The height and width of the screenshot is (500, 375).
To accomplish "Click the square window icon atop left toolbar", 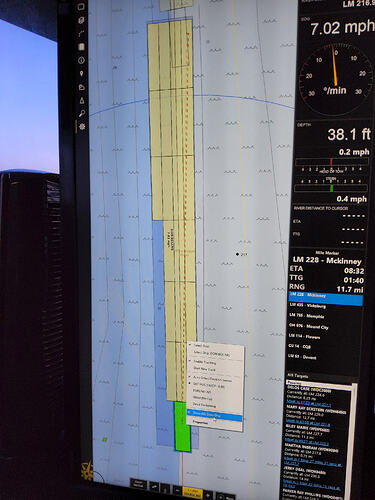I will 81,7.
